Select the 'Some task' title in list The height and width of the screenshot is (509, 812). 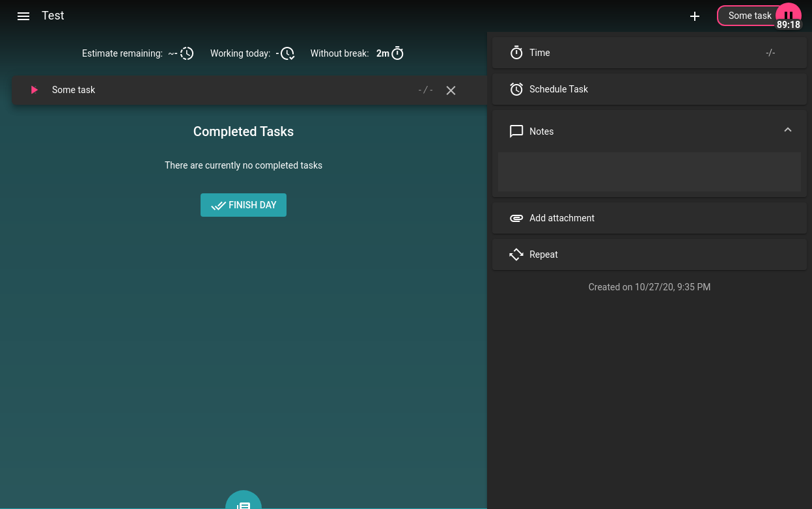[x=74, y=90]
